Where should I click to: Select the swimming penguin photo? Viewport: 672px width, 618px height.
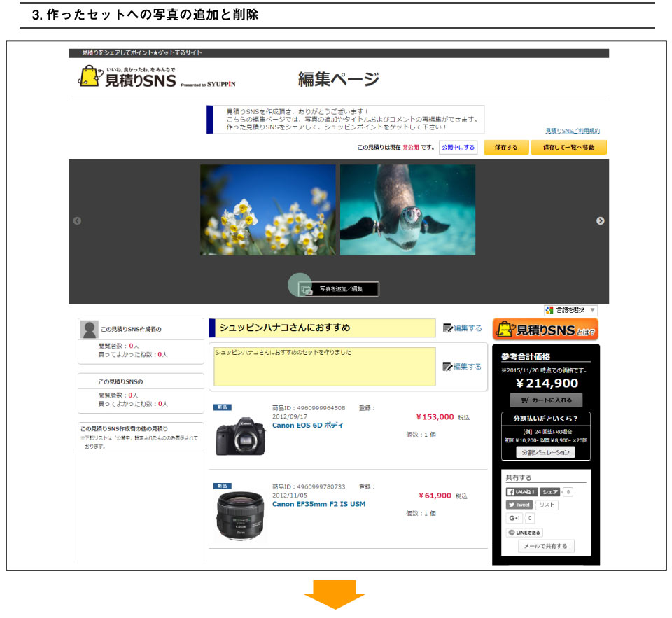[x=407, y=210]
